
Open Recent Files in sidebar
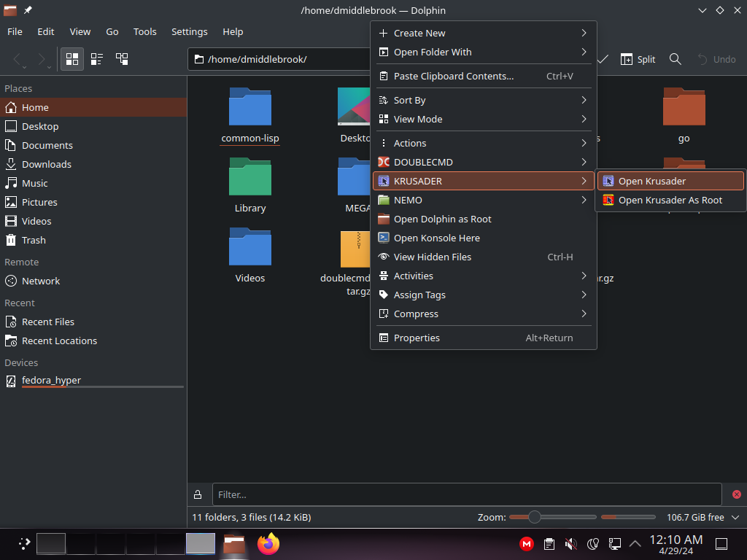click(x=93, y=322)
